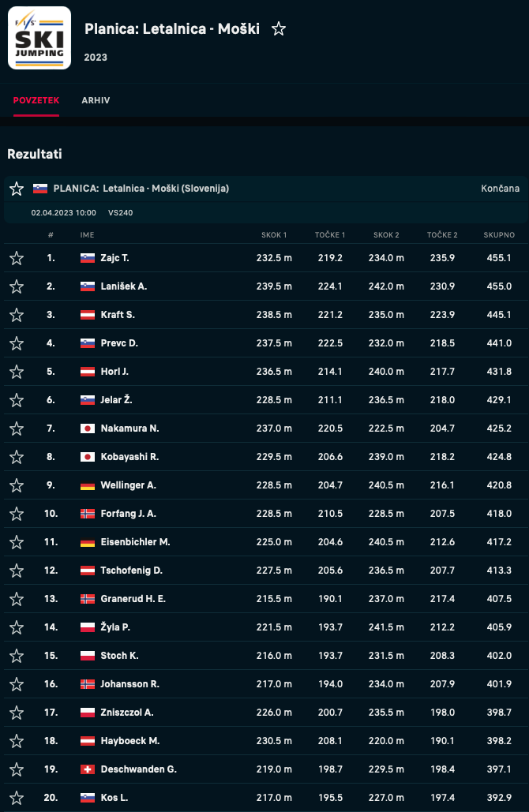Viewport: 529px width, 812px height.
Task: Mark Kobayashi R. as favorite
Action: 17,457
